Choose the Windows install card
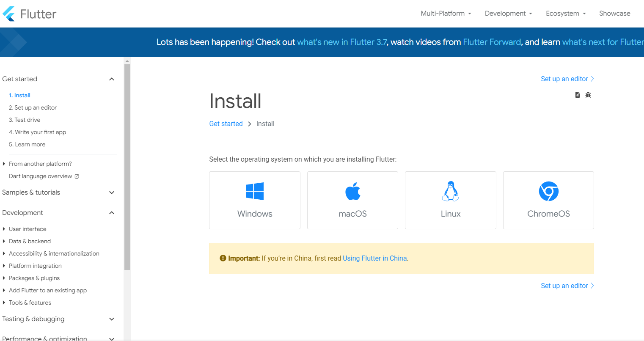Image resolution: width=644 pixels, height=341 pixels. click(x=255, y=200)
